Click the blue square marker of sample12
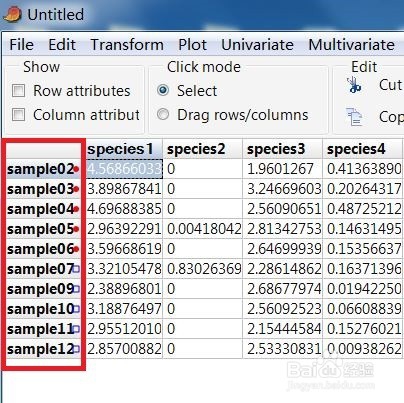The image size is (404, 403). (x=76, y=349)
